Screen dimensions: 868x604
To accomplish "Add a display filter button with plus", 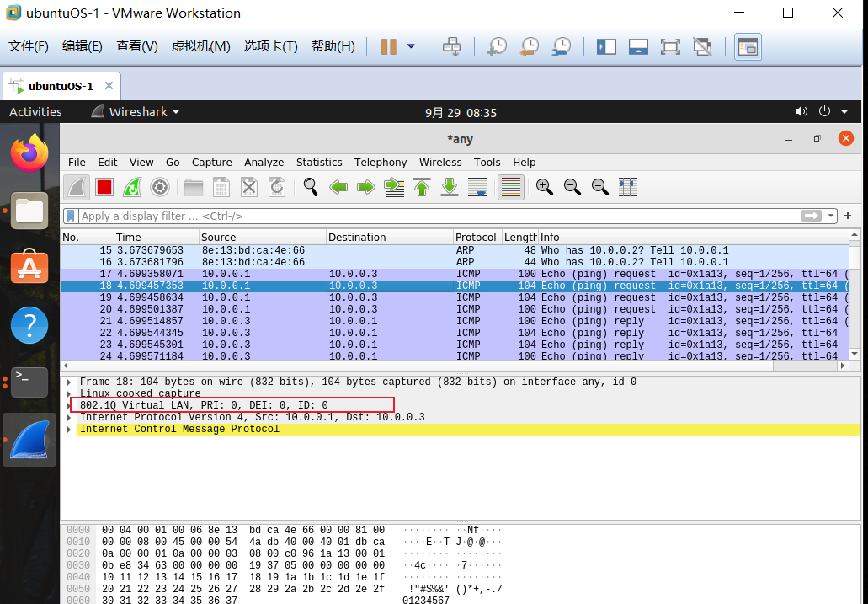I will coord(848,216).
